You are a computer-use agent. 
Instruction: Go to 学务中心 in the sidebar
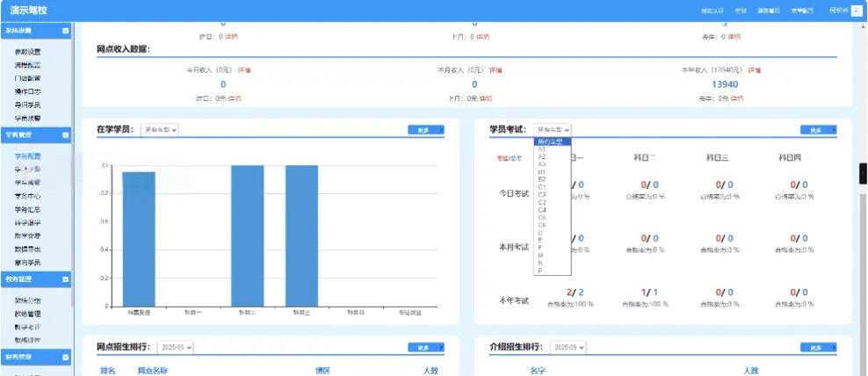pyautogui.click(x=28, y=197)
